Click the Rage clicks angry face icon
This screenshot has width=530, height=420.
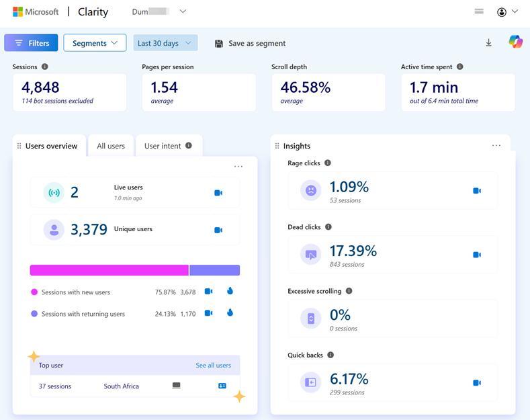pos(310,190)
